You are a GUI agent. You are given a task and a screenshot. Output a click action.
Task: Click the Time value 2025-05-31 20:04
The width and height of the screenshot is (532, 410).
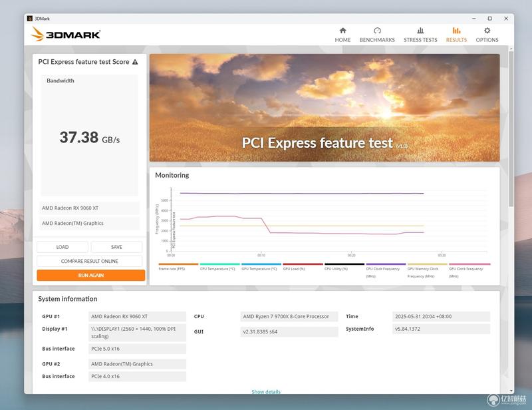coord(441,316)
